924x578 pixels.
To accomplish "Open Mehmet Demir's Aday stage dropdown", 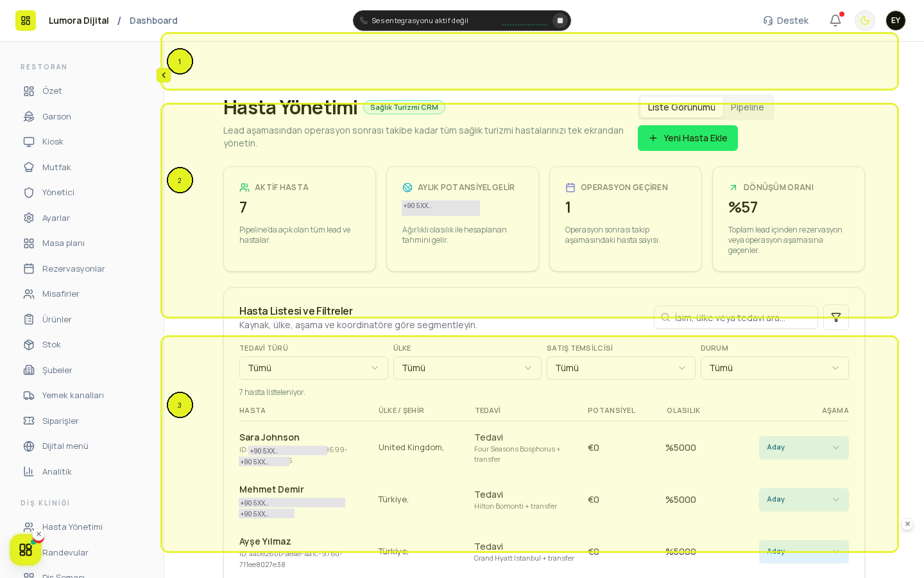I will [804, 500].
